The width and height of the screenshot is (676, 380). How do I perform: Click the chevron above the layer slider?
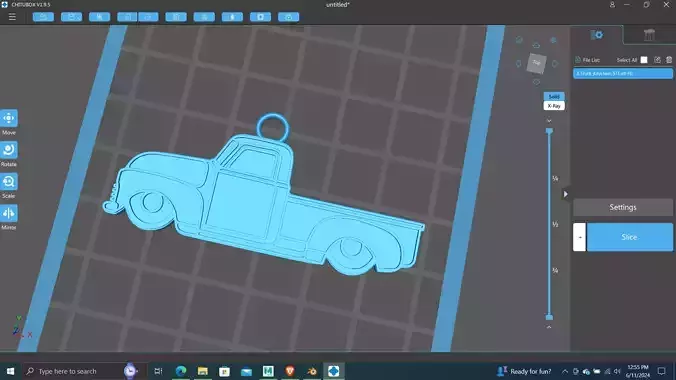point(549,121)
